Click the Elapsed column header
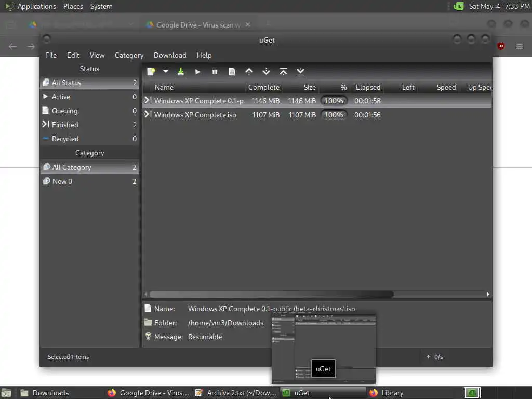Viewport: 532px width, 399px height. coord(368,87)
